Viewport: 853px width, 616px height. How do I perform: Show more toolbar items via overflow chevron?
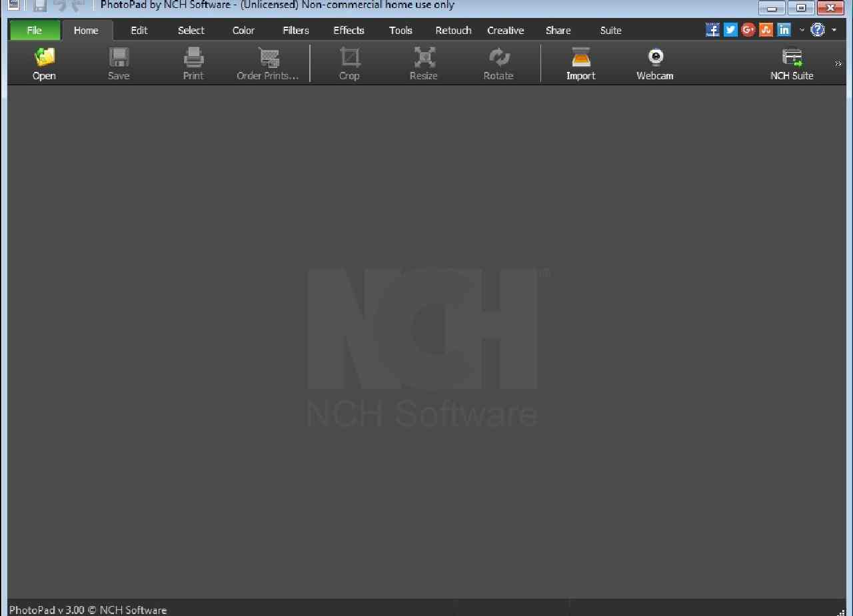[x=838, y=64]
